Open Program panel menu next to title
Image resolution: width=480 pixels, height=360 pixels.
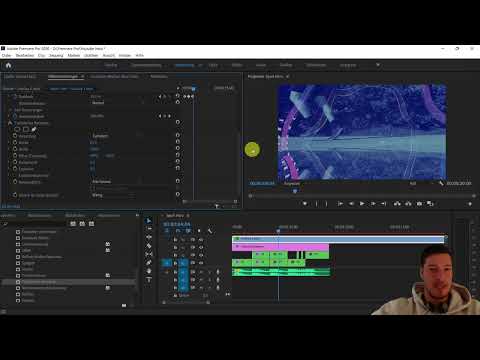click(288, 77)
